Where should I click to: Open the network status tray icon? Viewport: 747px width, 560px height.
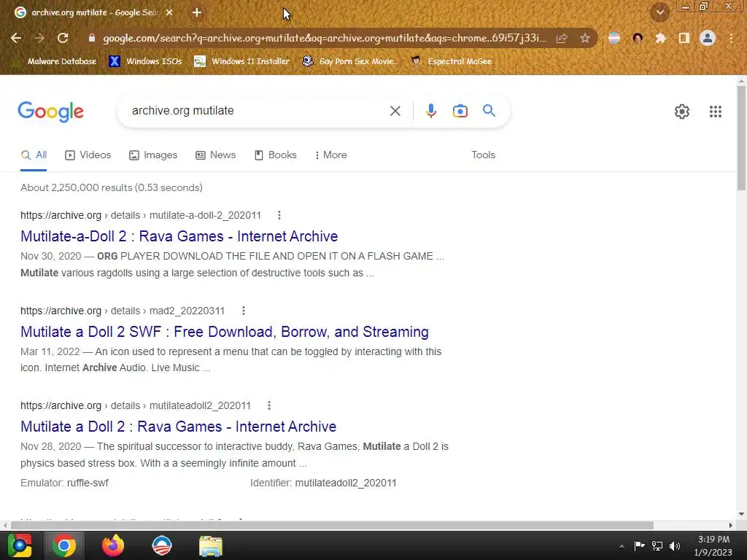point(657,546)
